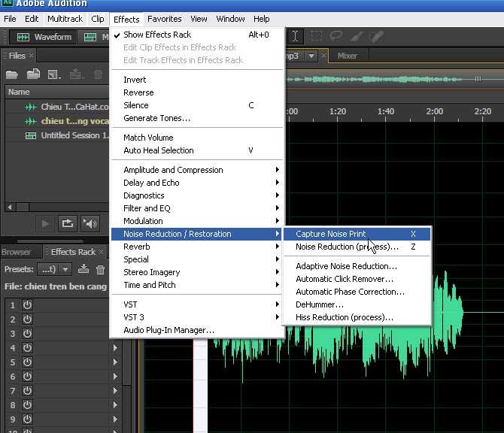Viewport: 504px width, 433px height.
Task: Open the File menu
Action: pyautogui.click(x=10, y=19)
